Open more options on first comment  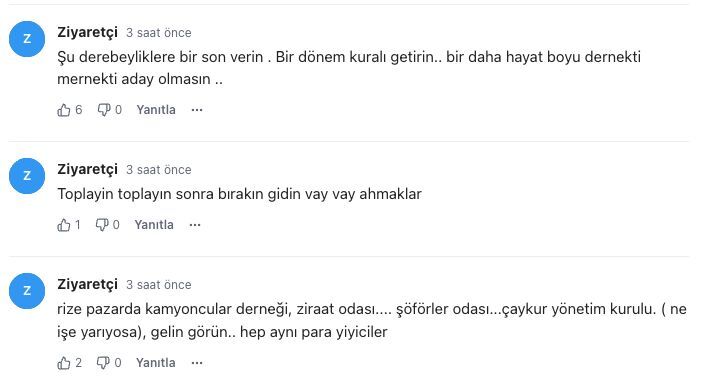pyautogui.click(x=197, y=110)
